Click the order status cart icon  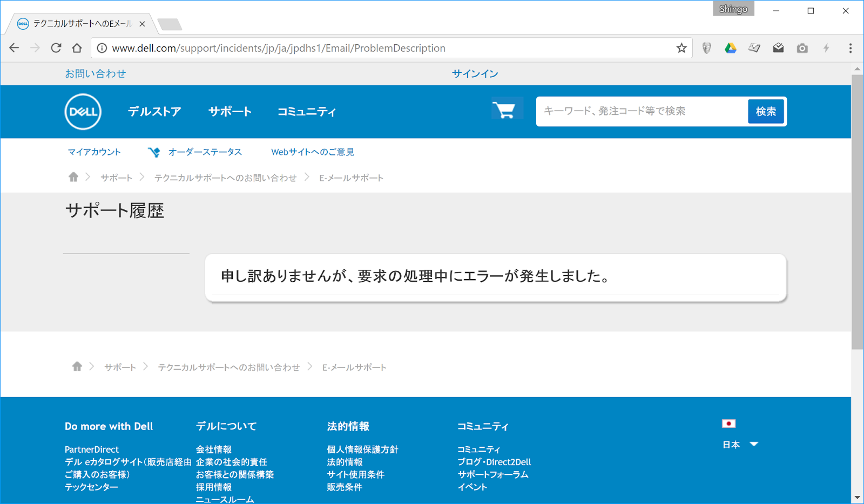(154, 152)
